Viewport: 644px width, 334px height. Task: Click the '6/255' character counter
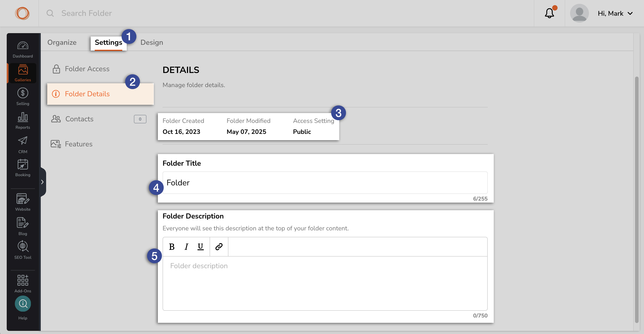(480, 199)
